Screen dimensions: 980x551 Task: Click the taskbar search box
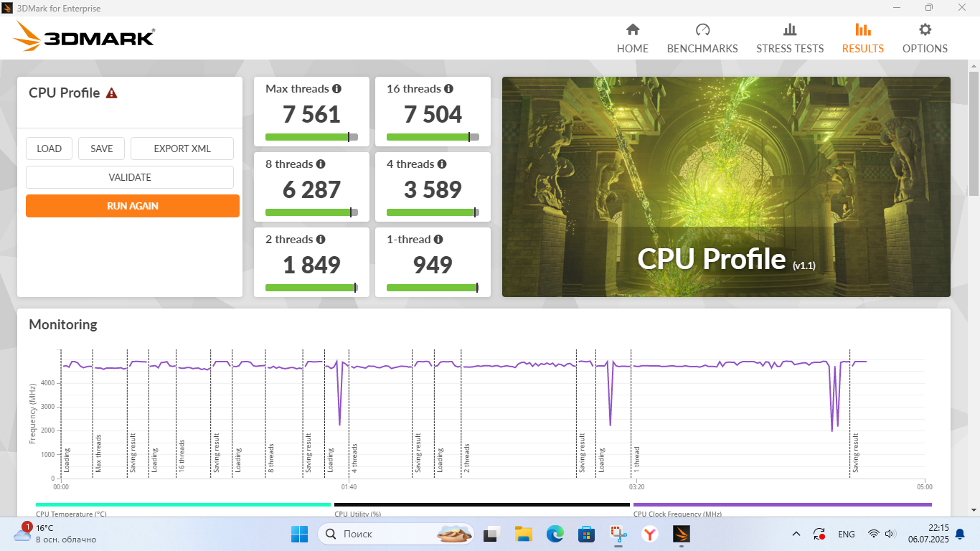[397, 534]
